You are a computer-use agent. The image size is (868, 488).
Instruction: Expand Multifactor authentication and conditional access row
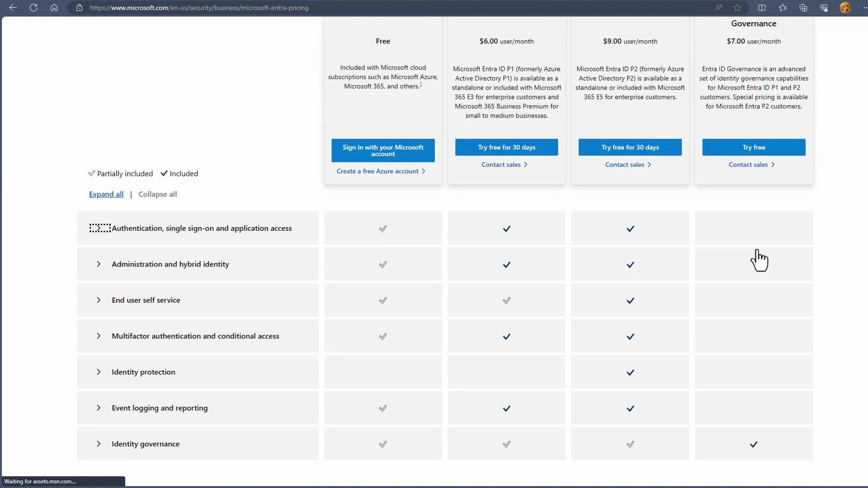point(99,336)
